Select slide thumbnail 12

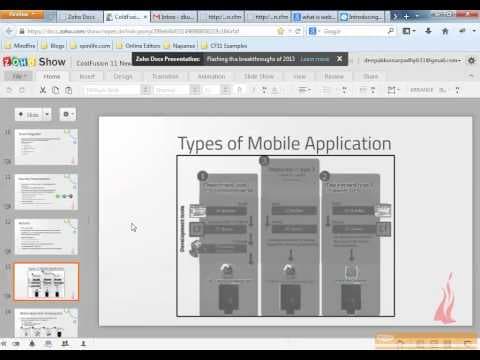[x=46, y=237]
